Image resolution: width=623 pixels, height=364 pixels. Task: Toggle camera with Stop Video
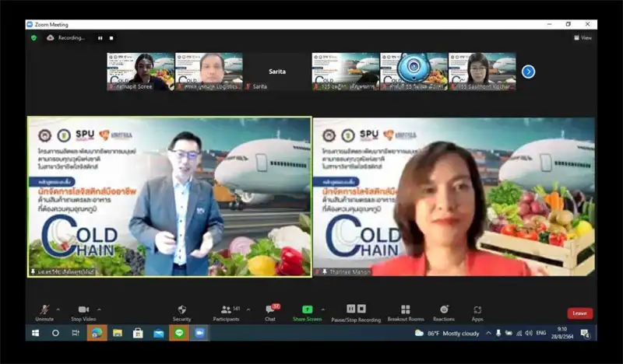(83, 311)
